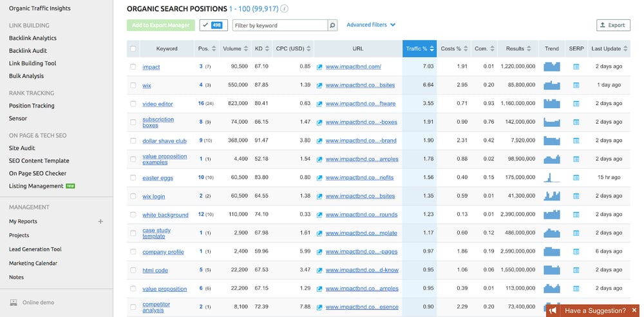644x317 pixels.
Task: Sort by Costs % column
Action: click(454, 48)
